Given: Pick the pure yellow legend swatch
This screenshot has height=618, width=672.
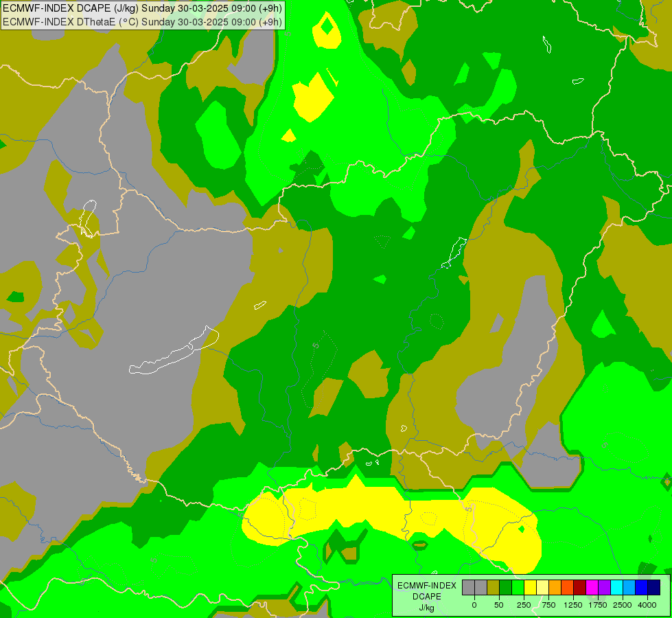Looking at the screenshot, I should tap(530, 587).
